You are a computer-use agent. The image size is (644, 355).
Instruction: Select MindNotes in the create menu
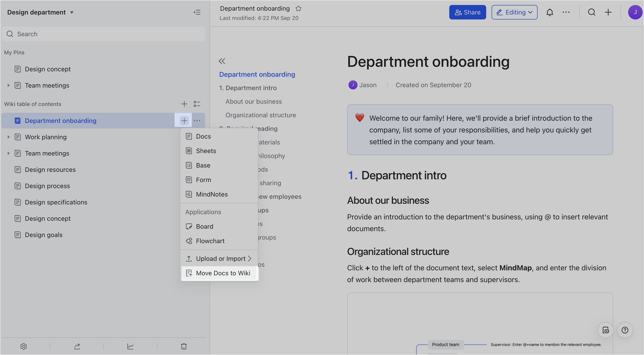click(x=211, y=194)
